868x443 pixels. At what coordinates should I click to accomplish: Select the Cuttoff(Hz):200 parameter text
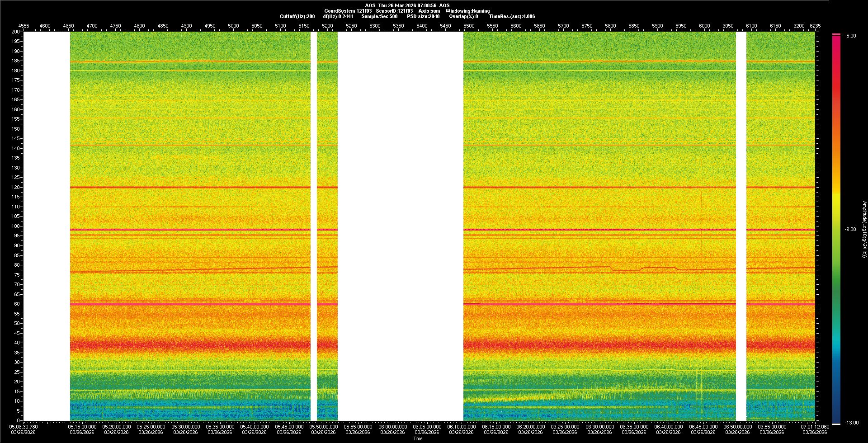coord(297,16)
